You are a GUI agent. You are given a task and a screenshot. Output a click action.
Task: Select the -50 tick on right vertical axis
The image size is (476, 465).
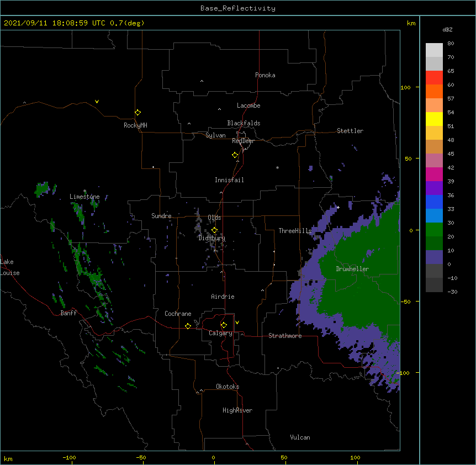tap(405, 302)
